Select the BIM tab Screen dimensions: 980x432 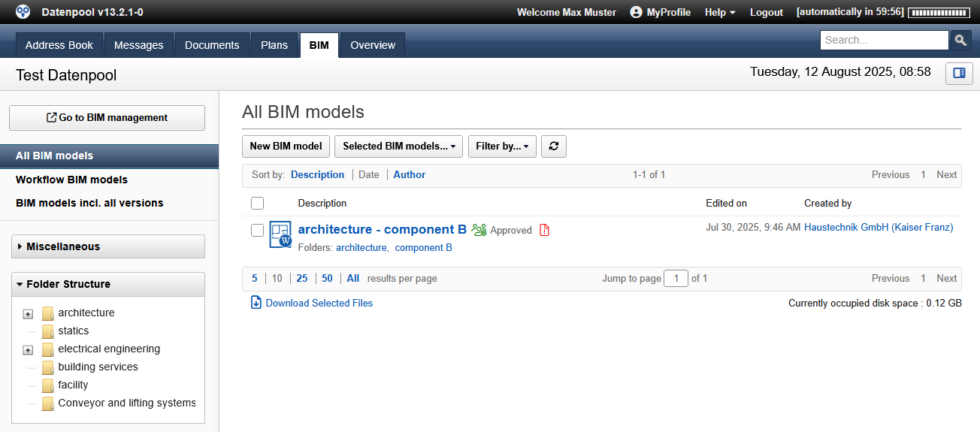pyautogui.click(x=319, y=45)
